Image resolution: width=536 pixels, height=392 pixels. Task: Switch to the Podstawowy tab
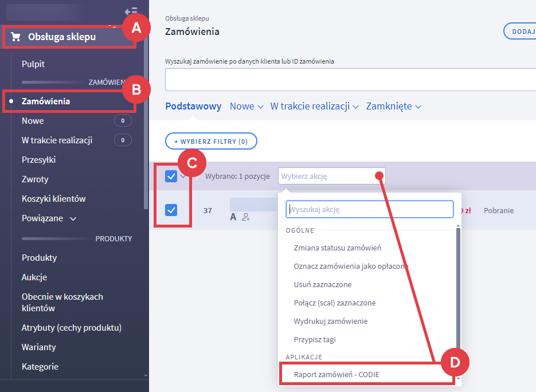click(x=193, y=107)
